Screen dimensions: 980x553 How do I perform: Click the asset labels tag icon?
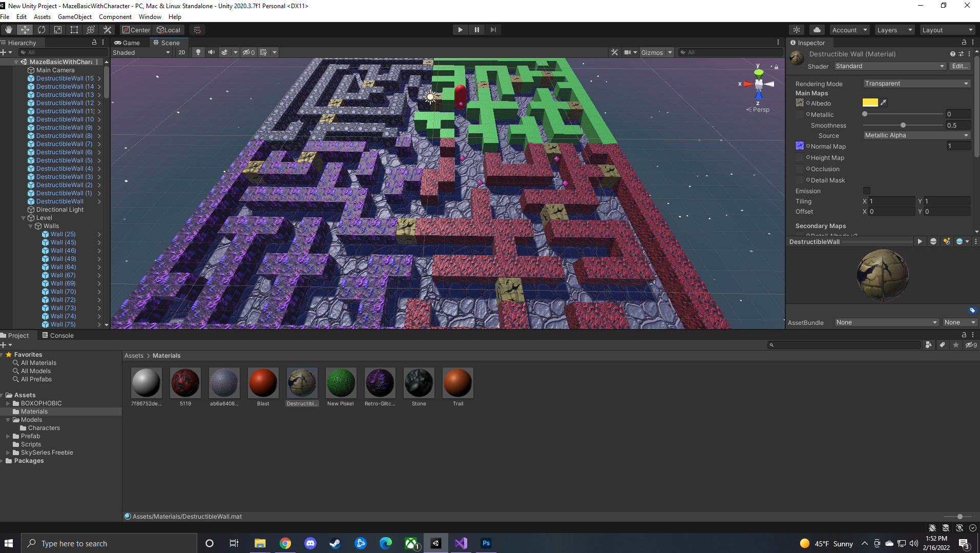click(972, 310)
